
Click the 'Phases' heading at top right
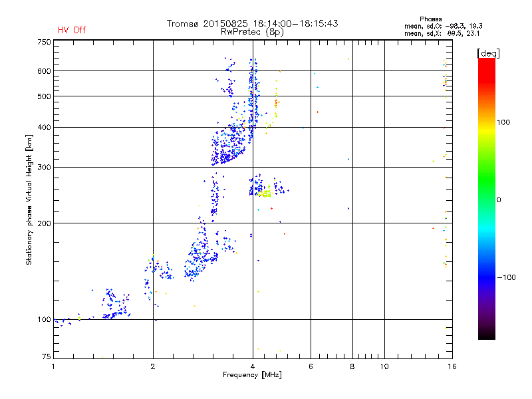pyautogui.click(x=430, y=19)
